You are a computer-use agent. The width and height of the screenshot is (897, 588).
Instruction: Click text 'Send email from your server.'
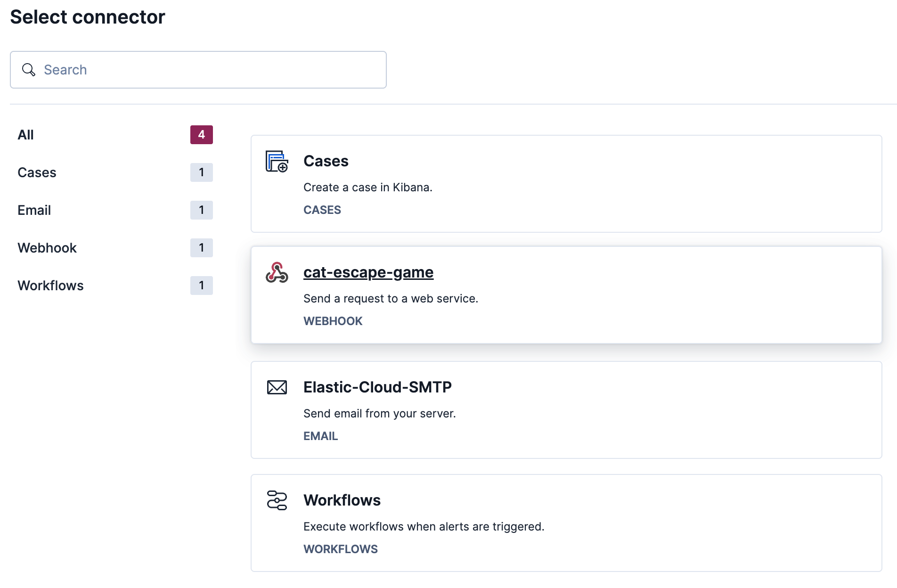coord(380,414)
